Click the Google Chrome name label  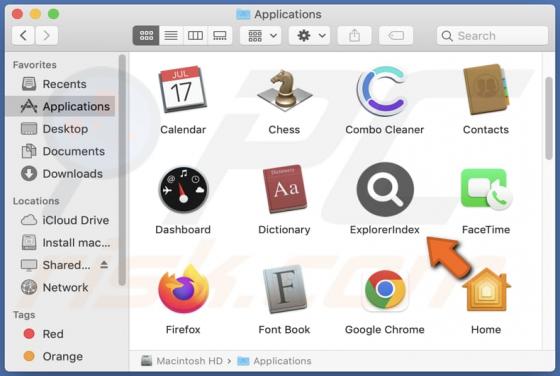tap(385, 330)
